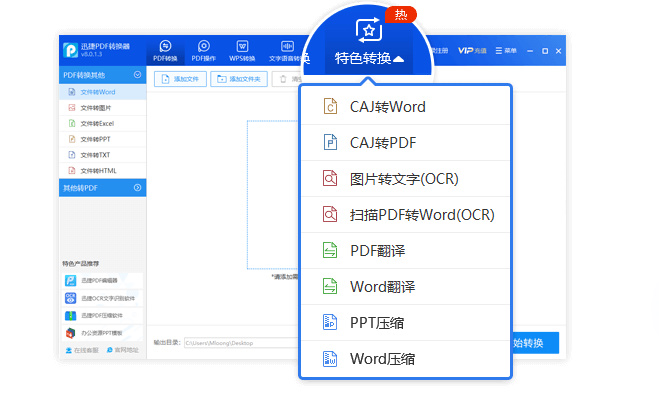The height and width of the screenshot is (398, 659).
Task: Switch to the PDF操作 tab
Action: 203,51
